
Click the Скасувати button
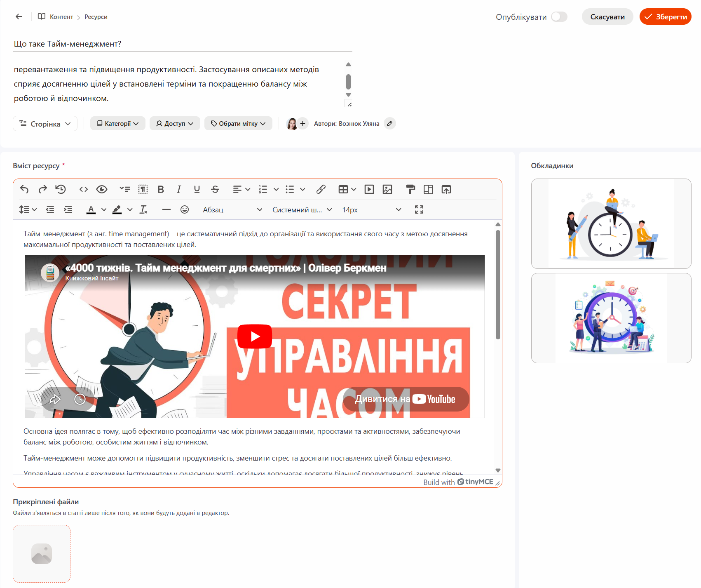coord(607,16)
